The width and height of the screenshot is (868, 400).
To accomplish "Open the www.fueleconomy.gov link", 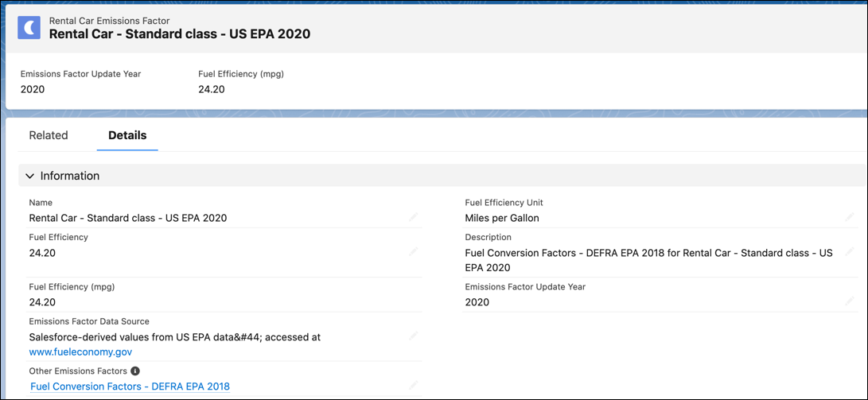I will tap(81, 351).
